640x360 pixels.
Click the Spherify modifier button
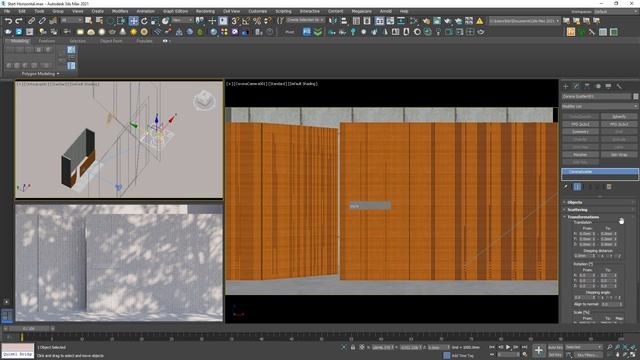619,116
